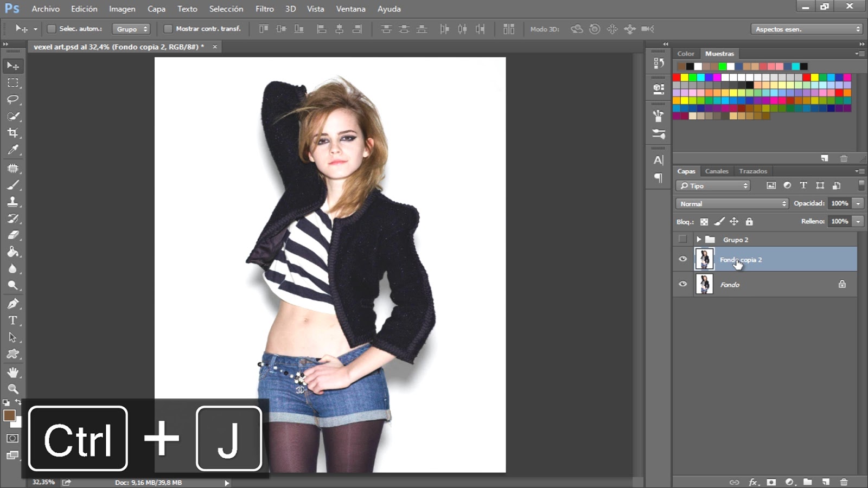Image resolution: width=868 pixels, height=488 pixels.
Task: Open the Aspectos esen. workspace dropdown
Action: (807, 29)
